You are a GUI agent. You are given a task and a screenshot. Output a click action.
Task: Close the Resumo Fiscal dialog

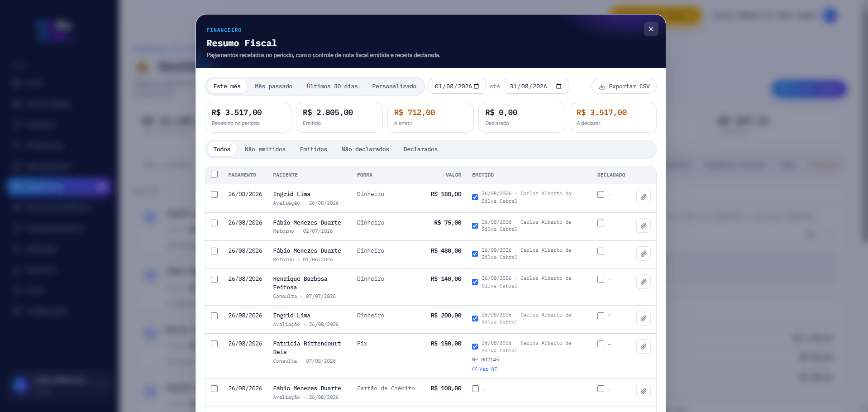651,29
